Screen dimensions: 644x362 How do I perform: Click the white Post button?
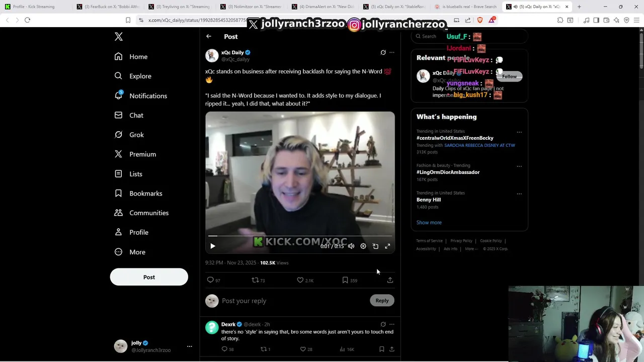pos(149,277)
